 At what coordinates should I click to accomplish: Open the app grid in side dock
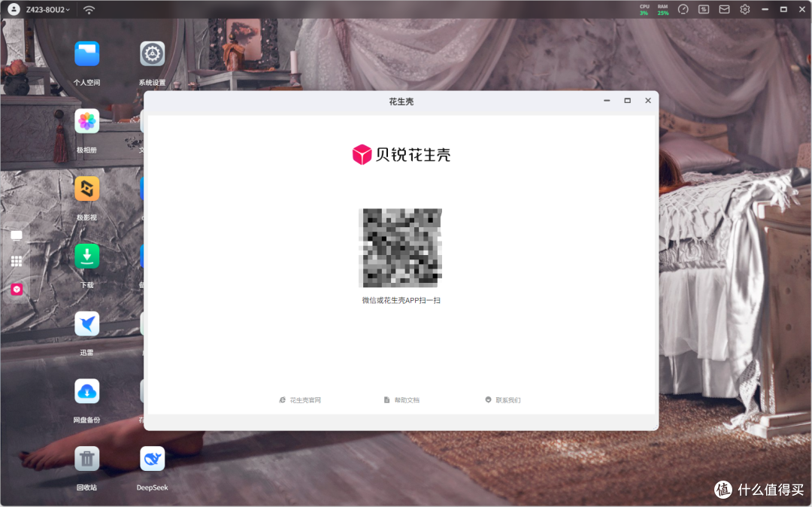[x=17, y=262]
